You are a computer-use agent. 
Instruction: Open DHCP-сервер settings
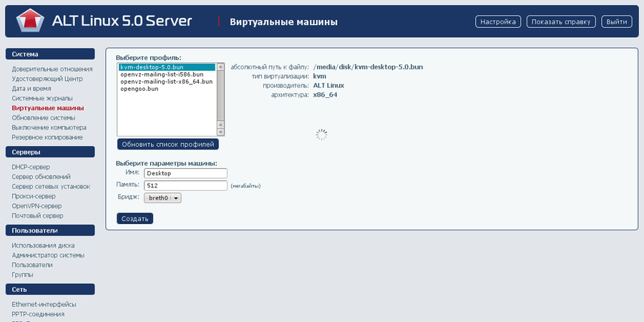[31, 167]
